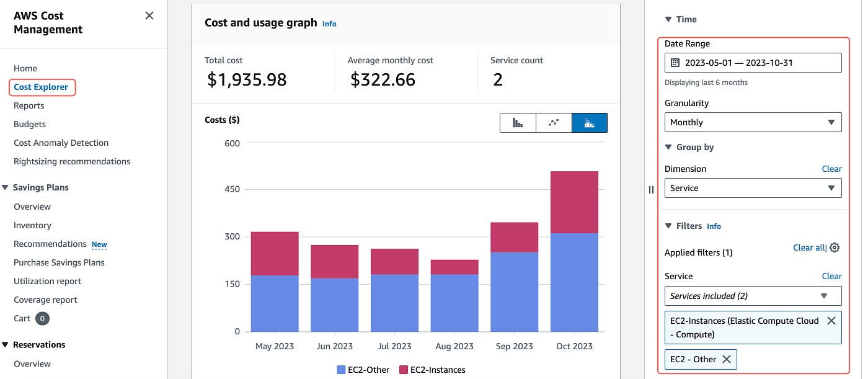The width and height of the screenshot is (868, 379).
Task: Open Purchase Savings Plans page
Action: pos(59,262)
